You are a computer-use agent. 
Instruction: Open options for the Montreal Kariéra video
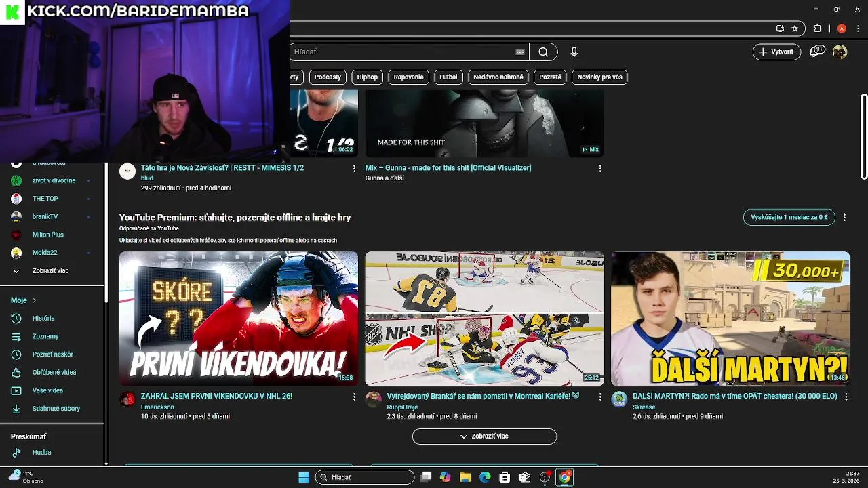tap(600, 396)
